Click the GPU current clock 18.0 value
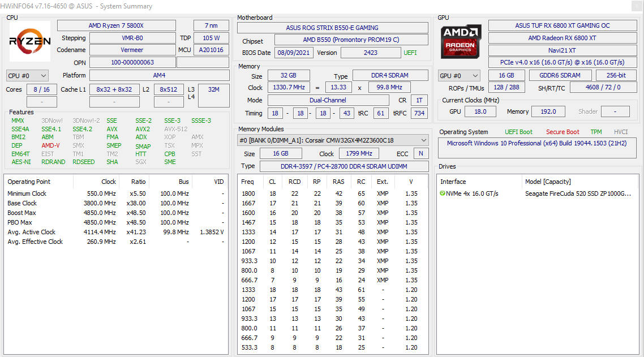 (x=480, y=112)
